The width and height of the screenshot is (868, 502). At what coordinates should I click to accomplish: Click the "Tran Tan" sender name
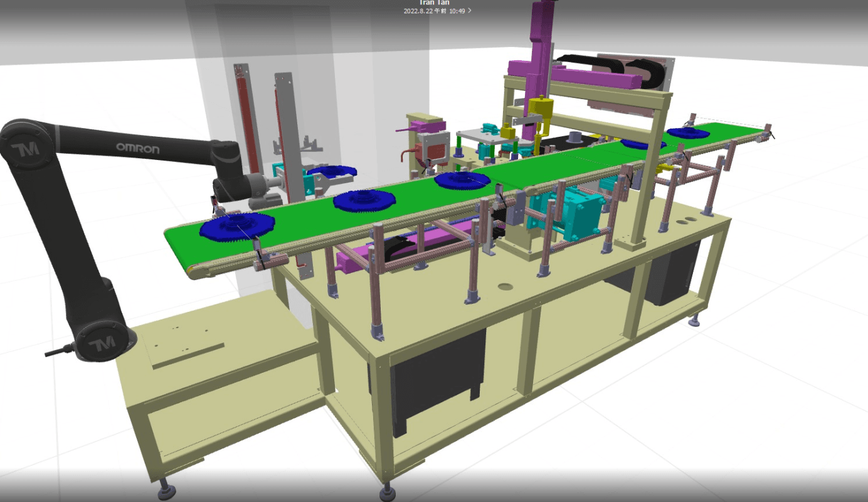pos(434,3)
